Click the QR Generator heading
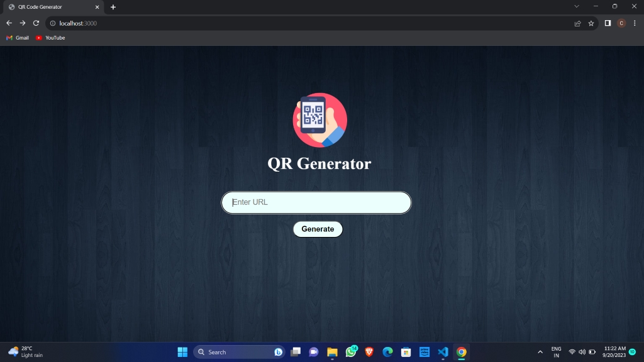The width and height of the screenshot is (644, 362). (319, 164)
